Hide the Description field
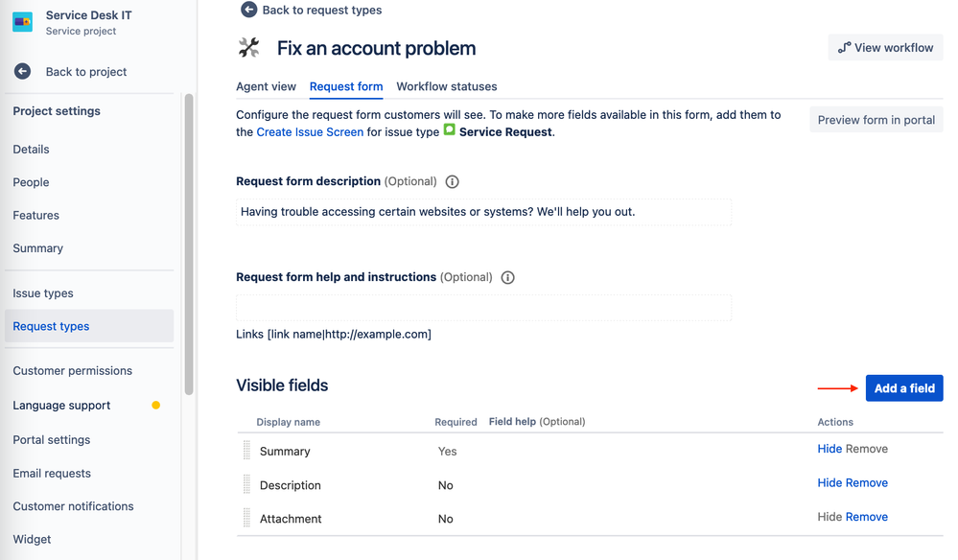958x560 pixels. pyautogui.click(x=829, y=483)
